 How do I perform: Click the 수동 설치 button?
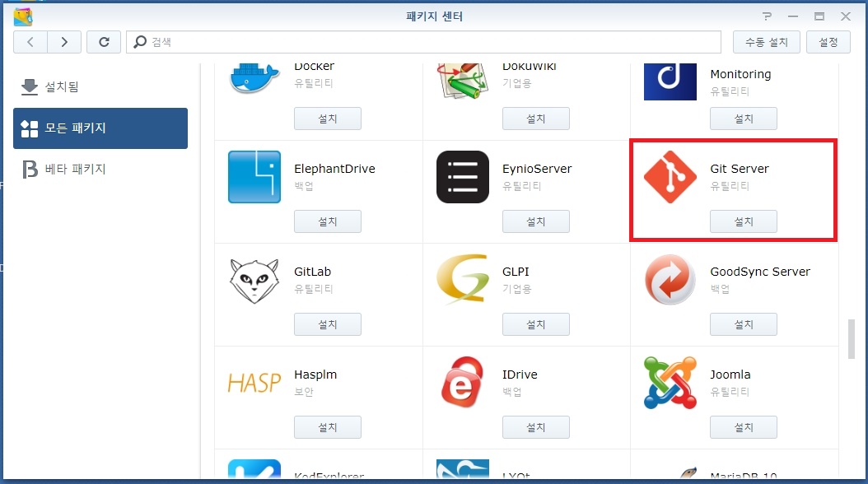click(x=766, y=42)
